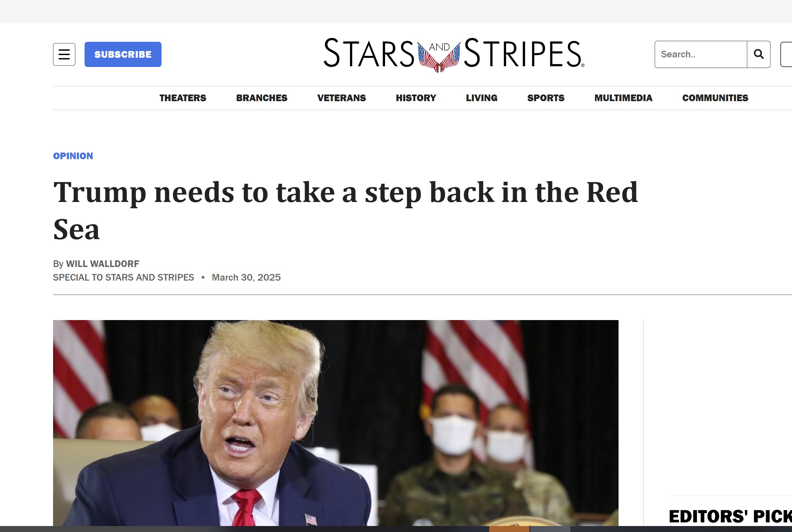This screenshot has width=792, height=532.
Task: Click the March 30, 2025 date
Action: 246,278
